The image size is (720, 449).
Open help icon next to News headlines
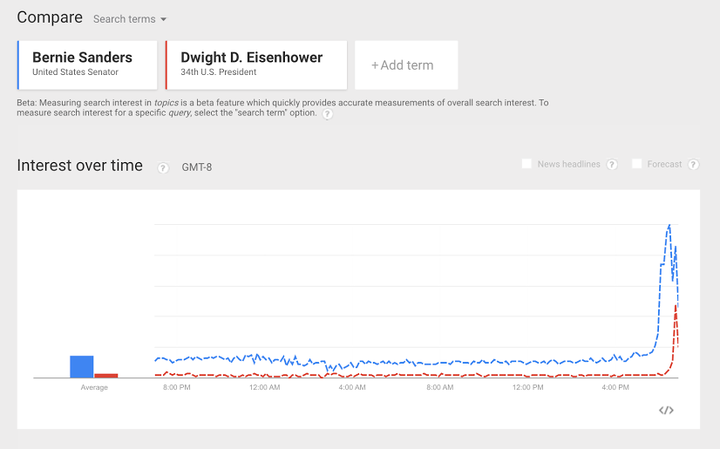612,164
